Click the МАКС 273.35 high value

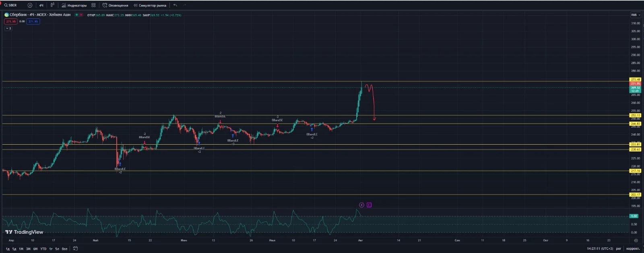[115, 15]
